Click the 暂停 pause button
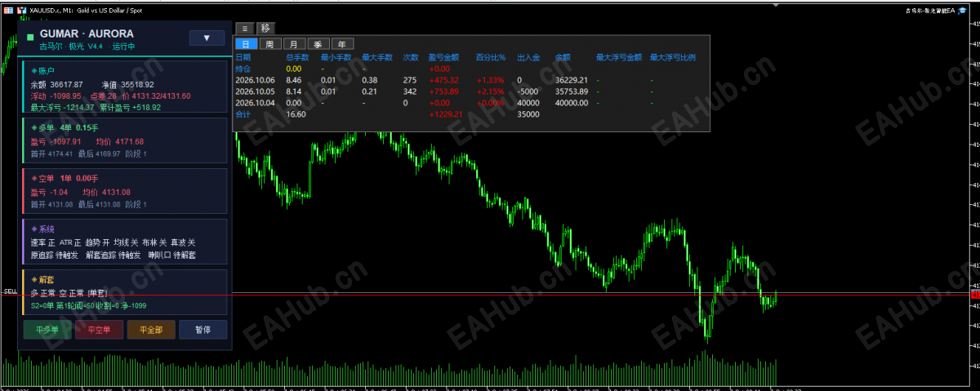This screenshot has height=391, width=980. (202, 330)
